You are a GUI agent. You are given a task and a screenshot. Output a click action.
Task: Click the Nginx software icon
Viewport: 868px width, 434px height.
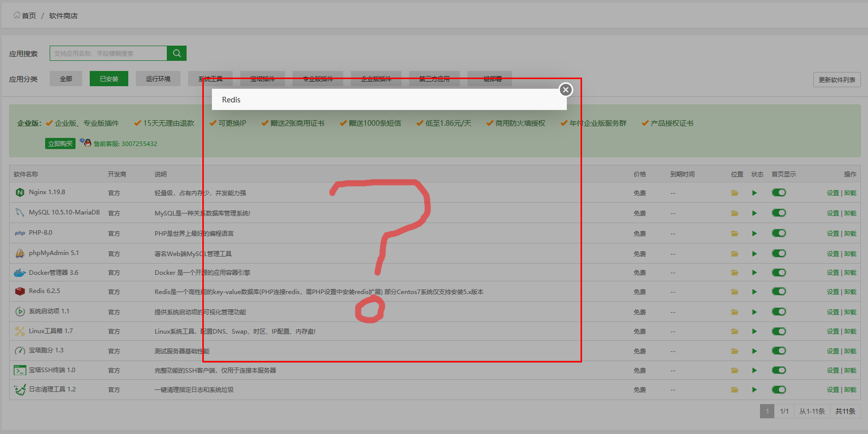point(20,192)
